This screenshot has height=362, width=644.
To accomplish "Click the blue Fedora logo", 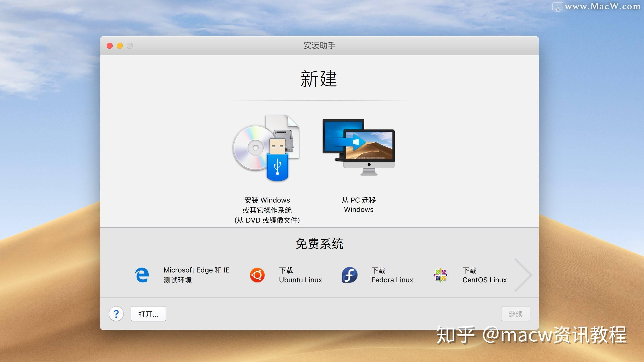I will coord(350,275).
